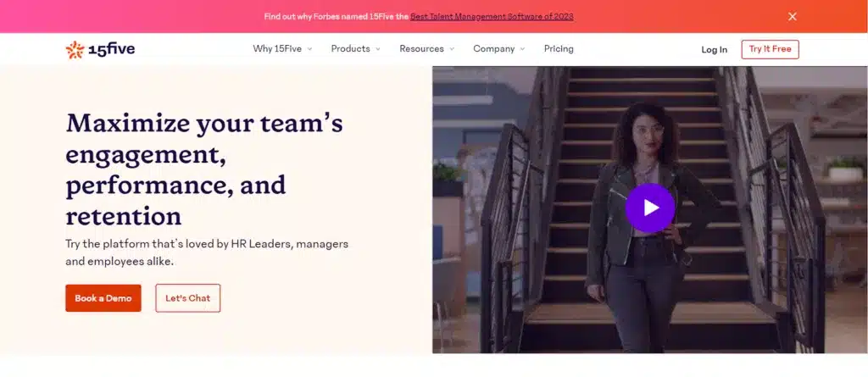Expand the Products dropdown menu

coord(355,49)
